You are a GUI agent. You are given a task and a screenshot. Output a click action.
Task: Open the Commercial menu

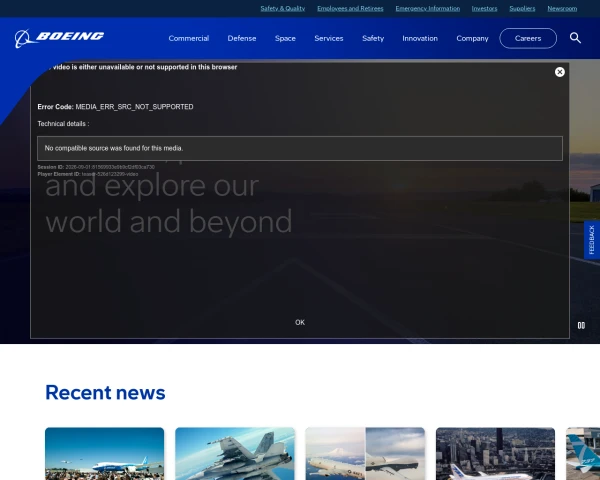click(x=189, y=38)
